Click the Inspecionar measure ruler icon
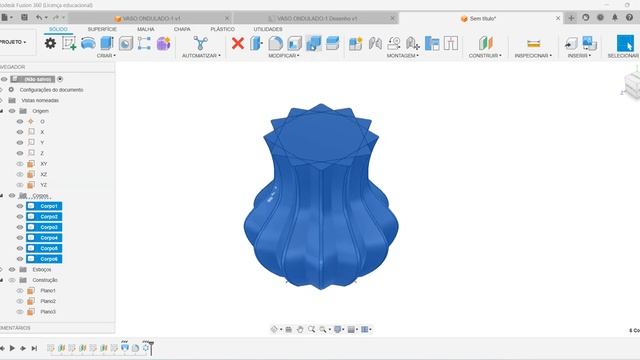Viewport: 640px width, 360px height. pyautogui.click(x=533, y=43)
